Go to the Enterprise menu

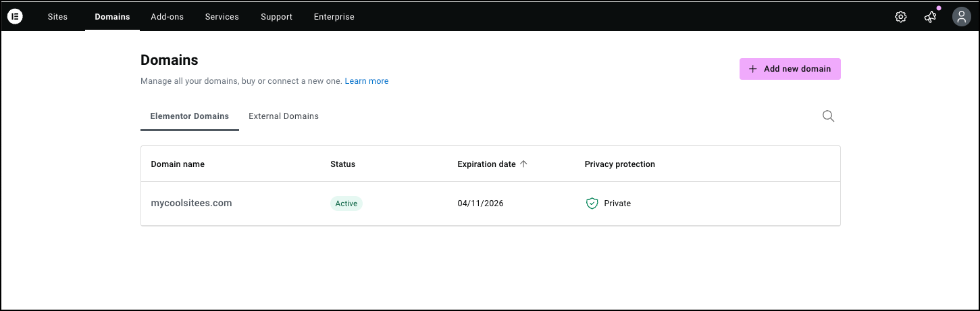click(x=334, y=17)
